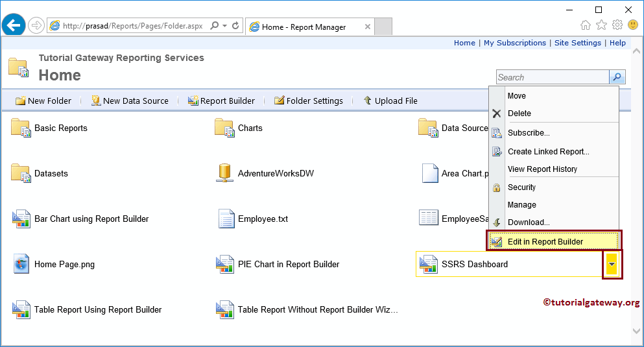This screenshot has width=644, height=347.
Task: Open the Datasets folder link
Action: 51,173
